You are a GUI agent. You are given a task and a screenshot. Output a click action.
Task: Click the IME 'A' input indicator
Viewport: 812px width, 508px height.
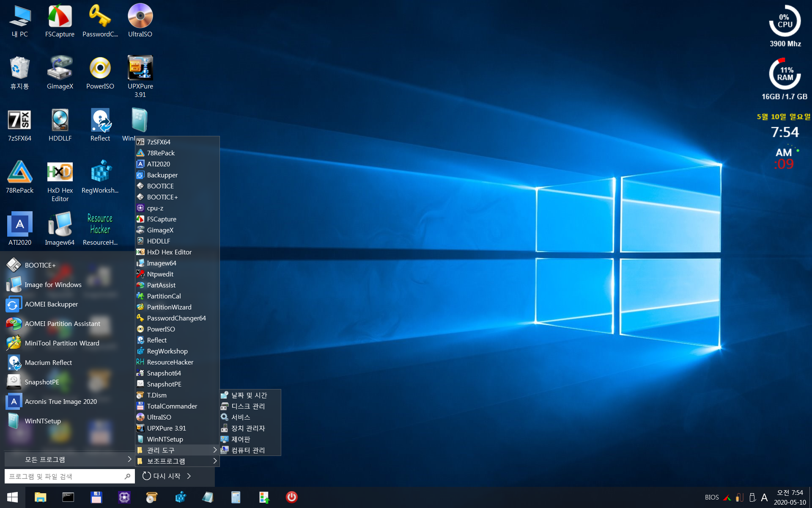pyautogui.click(x=764, y=497)
